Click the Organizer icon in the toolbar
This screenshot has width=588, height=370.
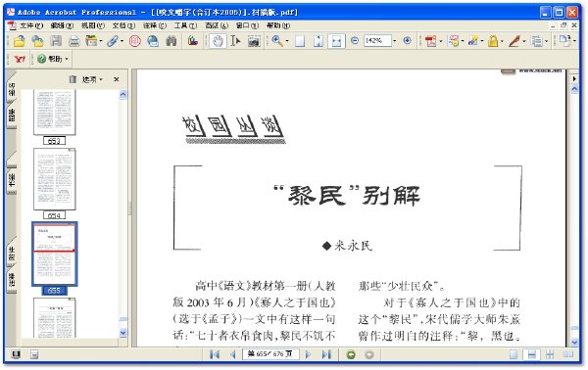coord(91,41)
